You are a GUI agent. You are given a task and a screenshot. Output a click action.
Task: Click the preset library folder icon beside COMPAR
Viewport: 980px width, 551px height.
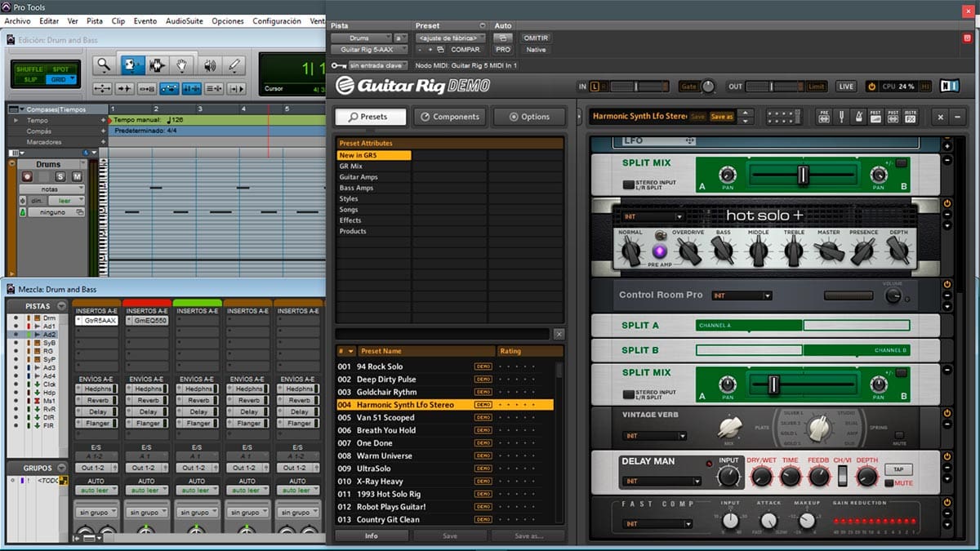(439, 50)
